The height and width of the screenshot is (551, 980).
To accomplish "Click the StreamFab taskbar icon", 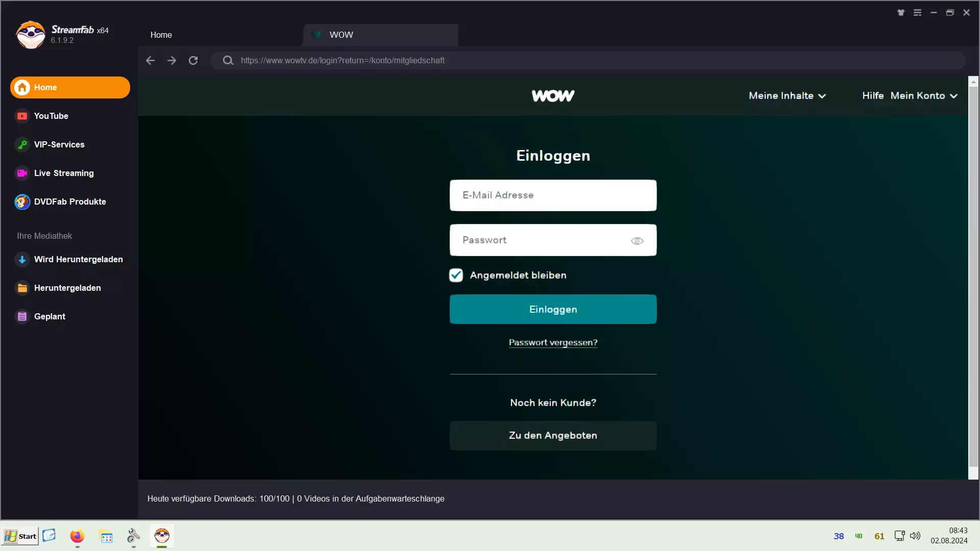I will pyautogui.click(x=162, y=536).
